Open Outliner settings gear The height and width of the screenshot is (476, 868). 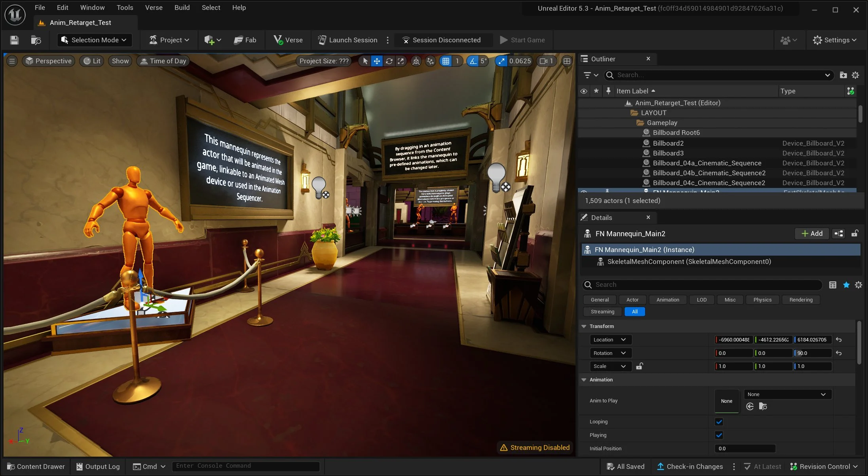click(x=855, y=75)
